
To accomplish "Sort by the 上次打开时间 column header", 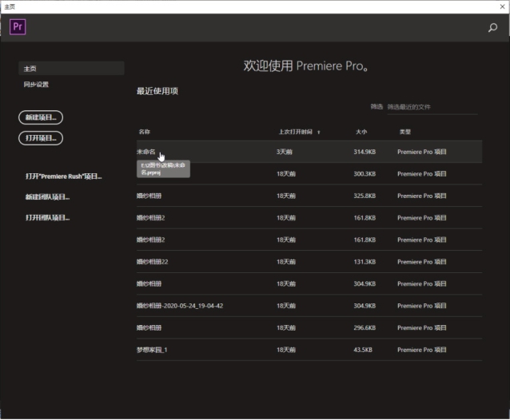I will [295, 132].
